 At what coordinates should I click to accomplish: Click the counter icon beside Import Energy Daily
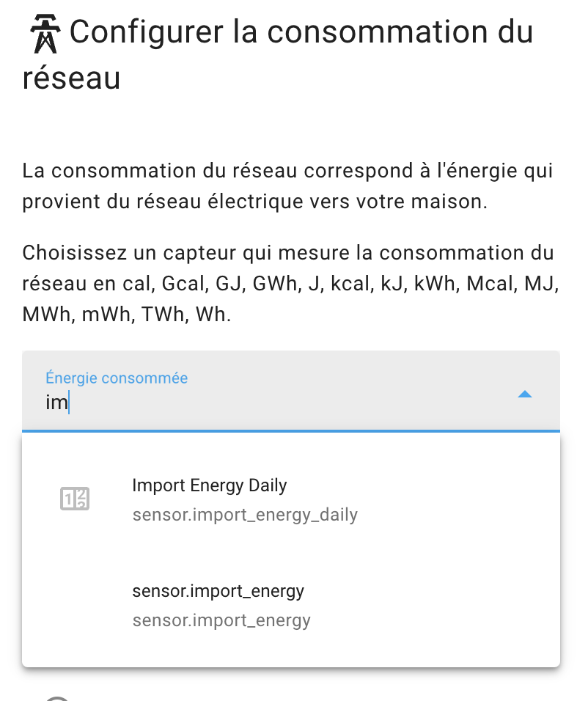75,499
